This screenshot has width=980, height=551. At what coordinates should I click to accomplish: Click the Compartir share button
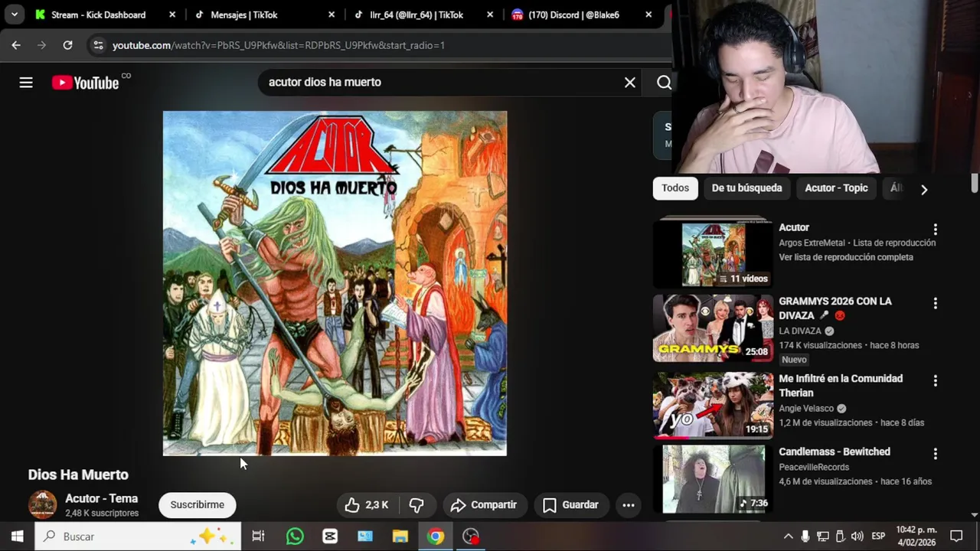(x=484, y=505)
